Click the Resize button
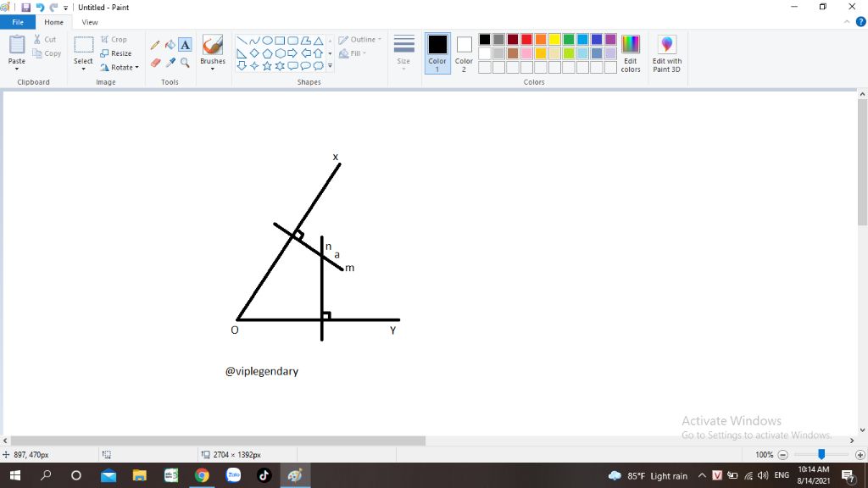Screen dimensions: 868x488 point(115,53)
